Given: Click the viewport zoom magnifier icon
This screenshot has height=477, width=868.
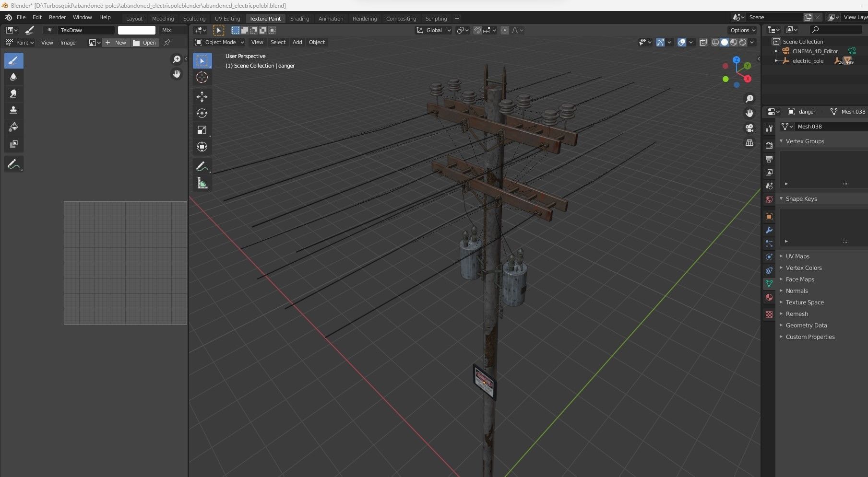Looking at the screenshot, I should point(749,99).
